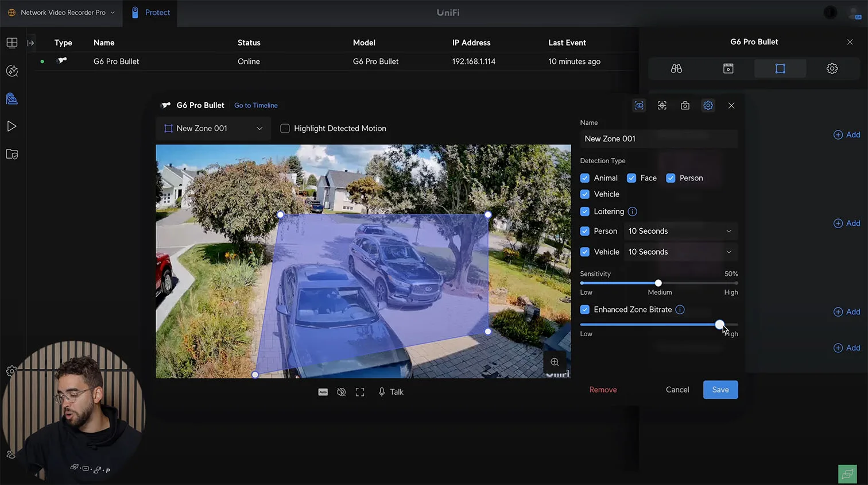The width and height of the screenshot is (868, 485).
Task: Open the settings gear in left sidebar
Action: pyautogui.click(x=10, y=371)
